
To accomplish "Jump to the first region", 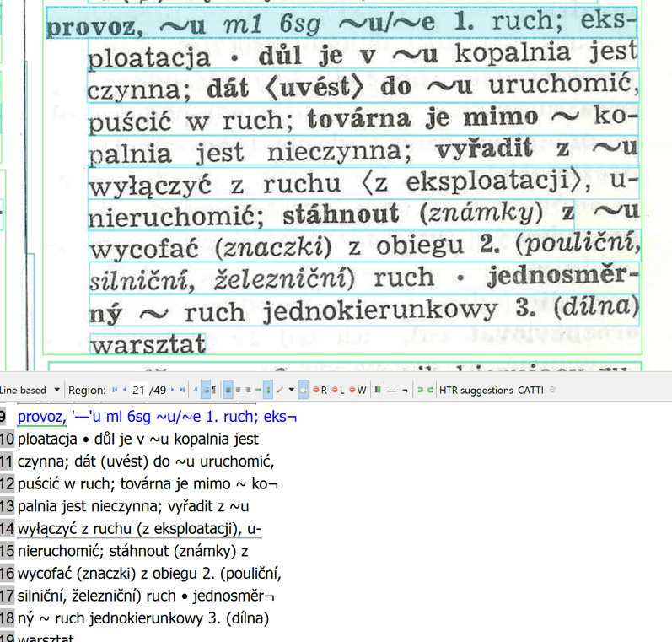I will click(x=115, y=390).
